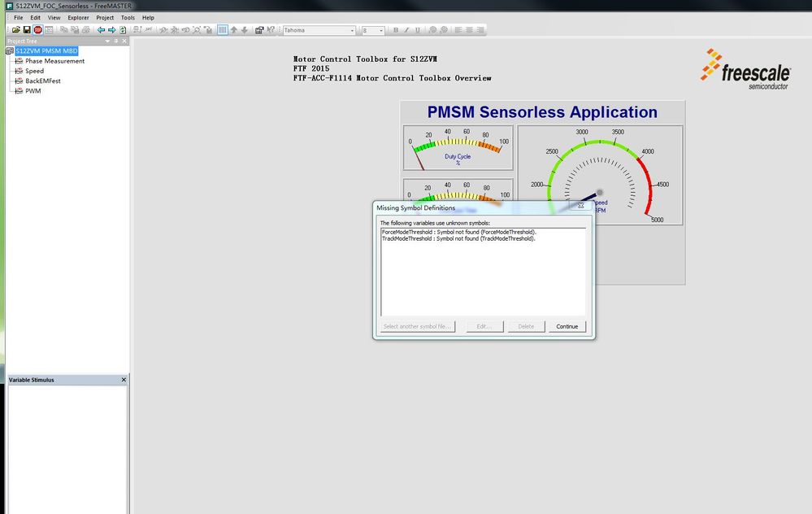Close the Project Tree panel
The width and height of the screenshot is (812, 514).
coord(124,41)
